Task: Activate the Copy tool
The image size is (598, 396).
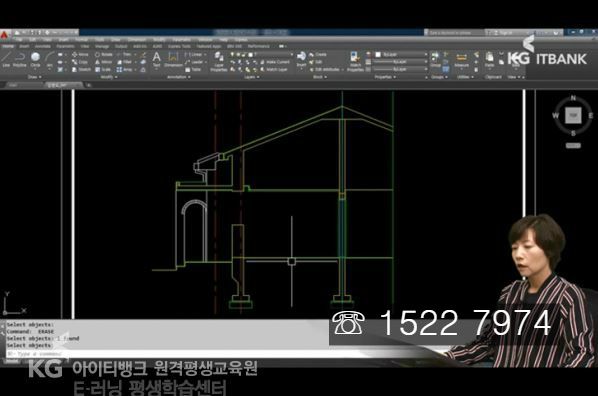Action: [80, 62]
